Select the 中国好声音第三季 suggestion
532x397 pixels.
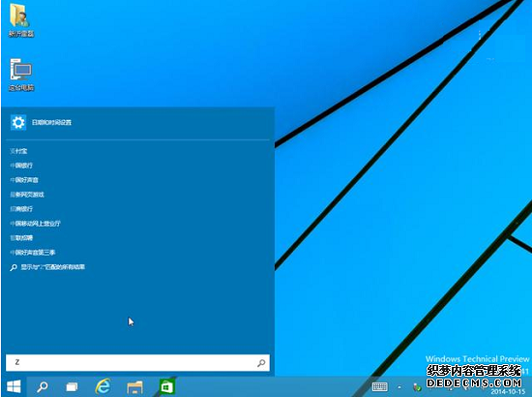click(33, 253)
